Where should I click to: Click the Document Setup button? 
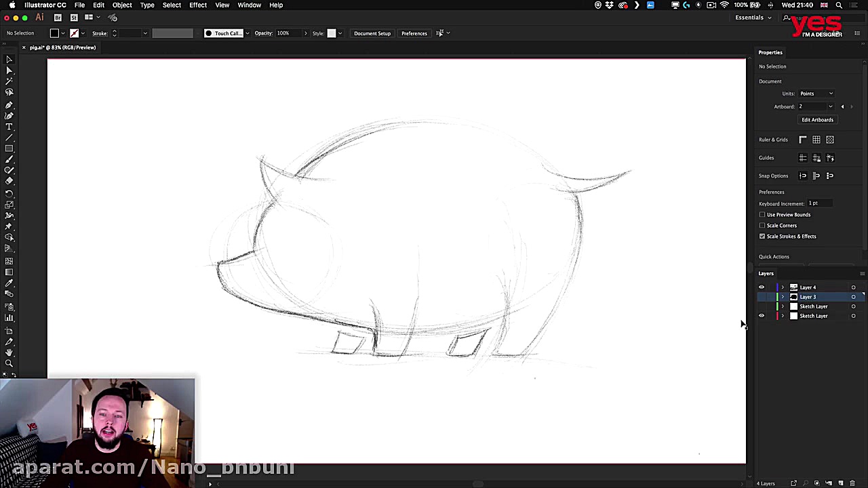pyautogui.click(x=372, y=33)
